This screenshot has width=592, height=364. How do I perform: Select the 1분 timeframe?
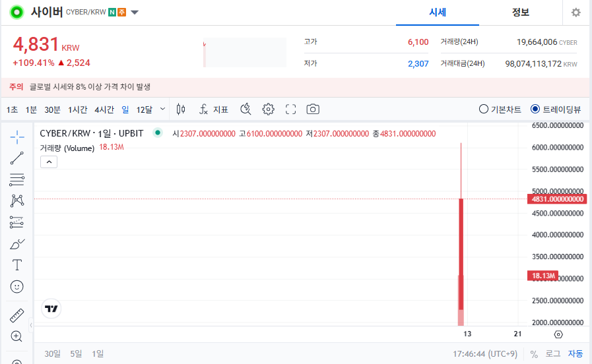(31, 109)
